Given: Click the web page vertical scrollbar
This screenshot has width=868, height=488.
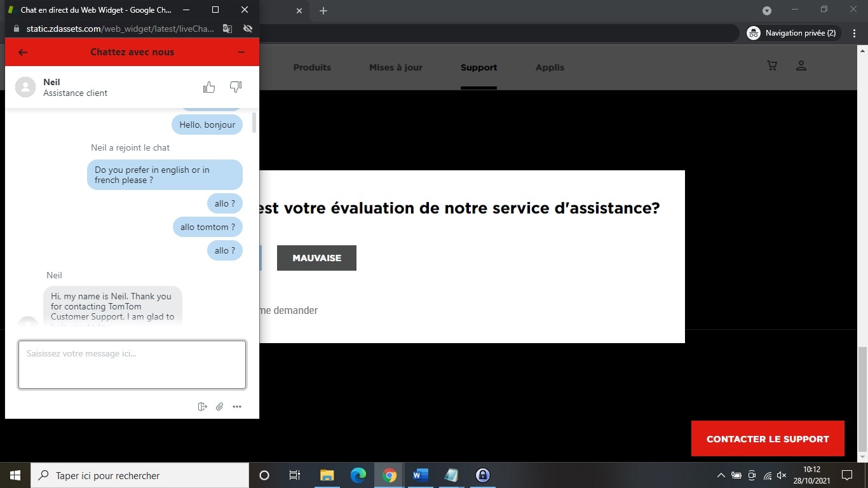Looking at the screenshot, I should [x=863, y=400].
